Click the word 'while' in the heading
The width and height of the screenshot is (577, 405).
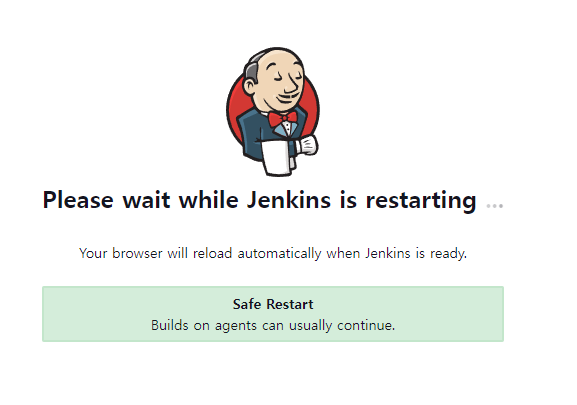click(208, 200)
